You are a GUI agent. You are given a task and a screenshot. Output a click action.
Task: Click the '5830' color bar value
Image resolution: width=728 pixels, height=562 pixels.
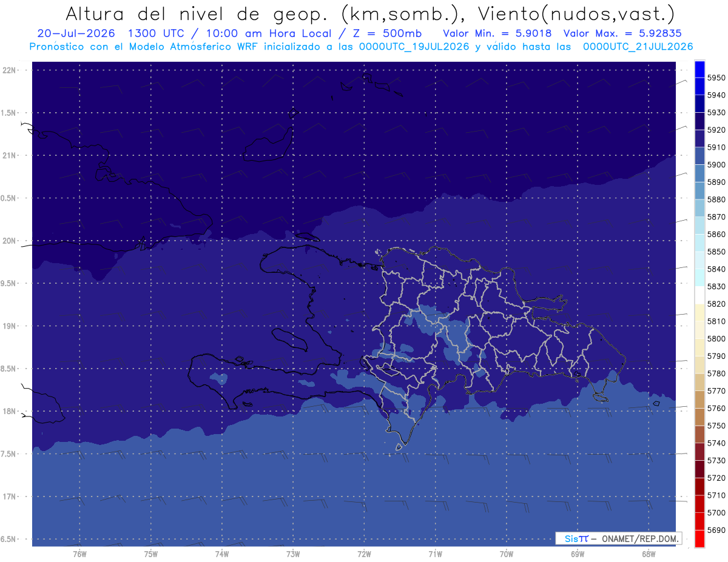[717, 287]
